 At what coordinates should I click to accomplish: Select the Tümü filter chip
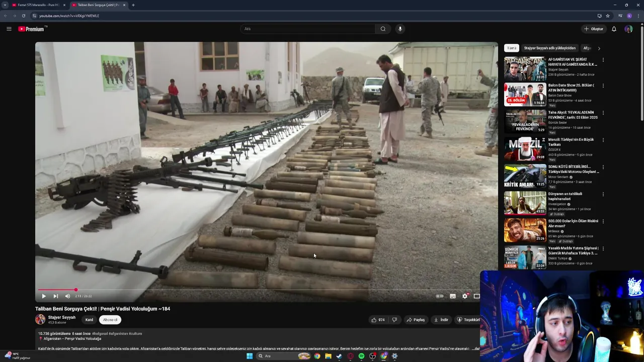click(x=512, y=48)
